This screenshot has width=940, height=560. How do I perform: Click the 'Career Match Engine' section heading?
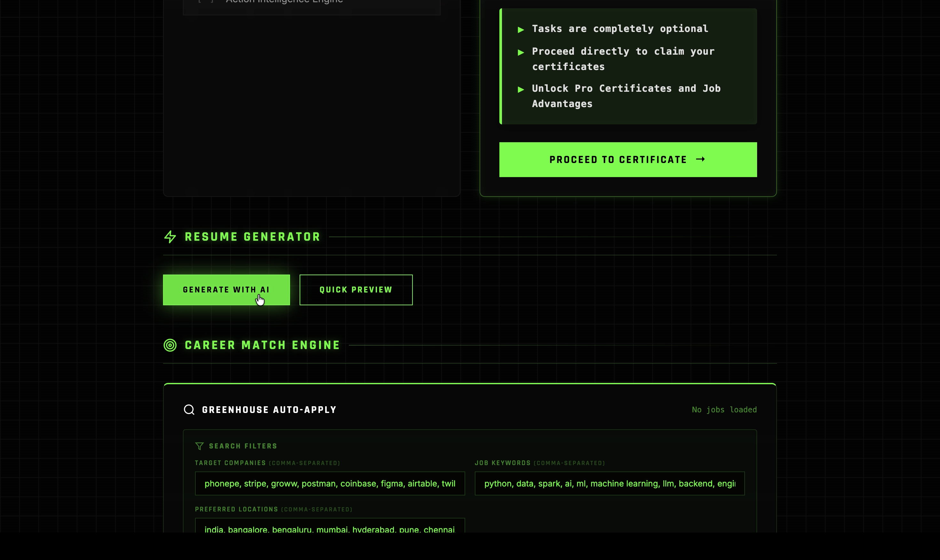[262, 345]
